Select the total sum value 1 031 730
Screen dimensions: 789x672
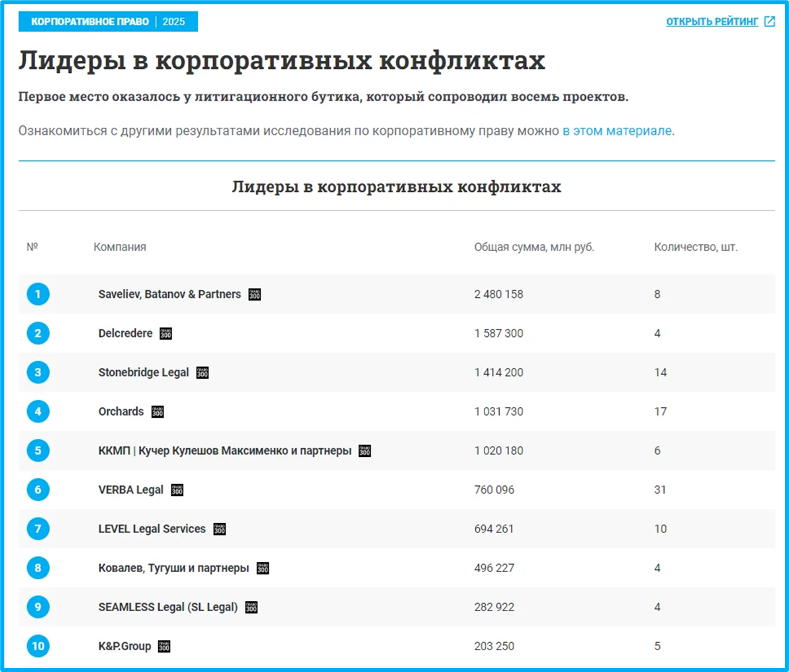point(498,411)
